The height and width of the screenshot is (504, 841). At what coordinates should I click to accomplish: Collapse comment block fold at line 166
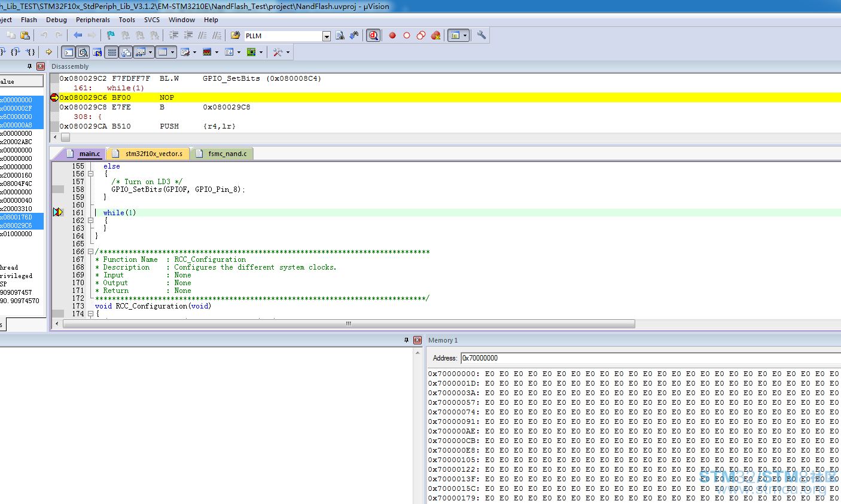(x=91, y=252)
